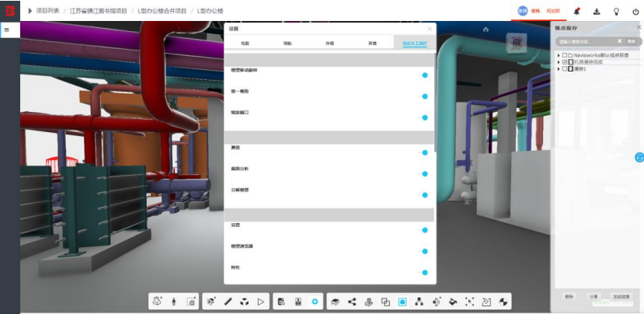Select the ruler measure tool
This screenshot has height=314, width=644.
pyautogui.click(x=228, y=302)
